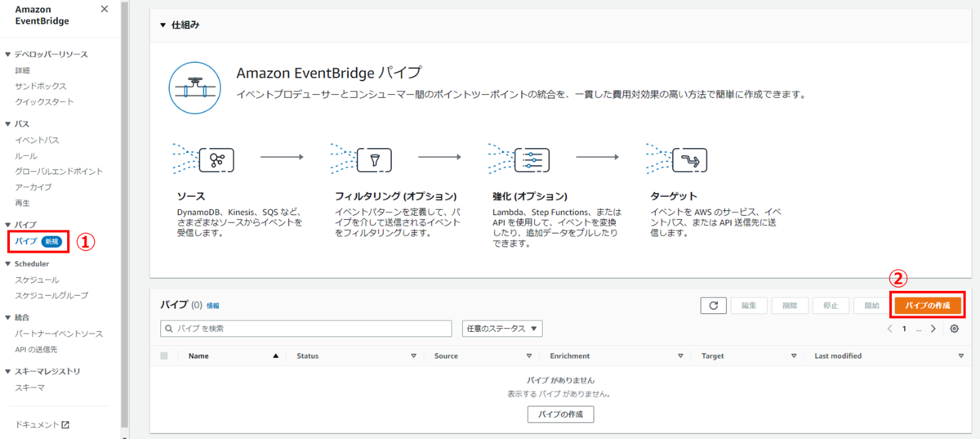Collapse the Scheduler sidebar group
The image size is (980, 439).
pyautogui.click(x=8, y=264)
